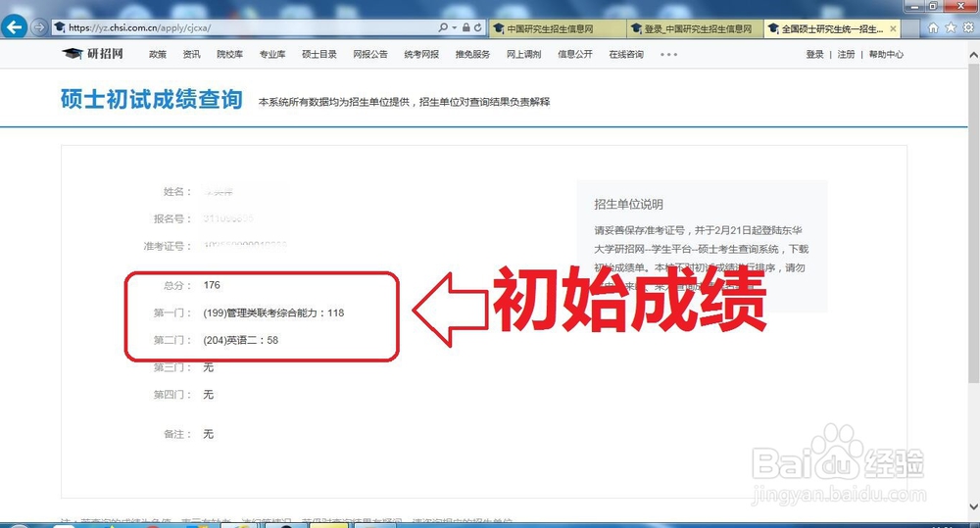This screenshot has width=980, height=528.
Task: Open the 网上调剂 navigation item
Action: point(523,54)
